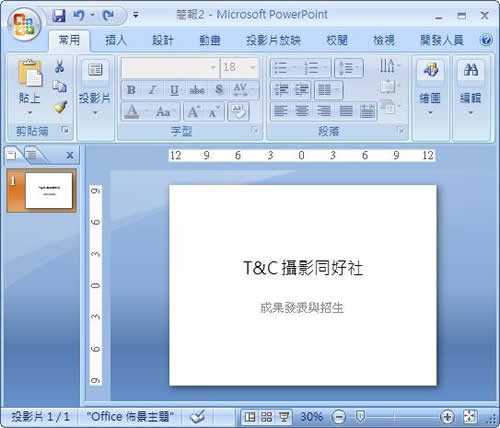This screenshot has height=428, width=500.
Task: Click the Paste clipboard icon
Action: click(30, 73)
